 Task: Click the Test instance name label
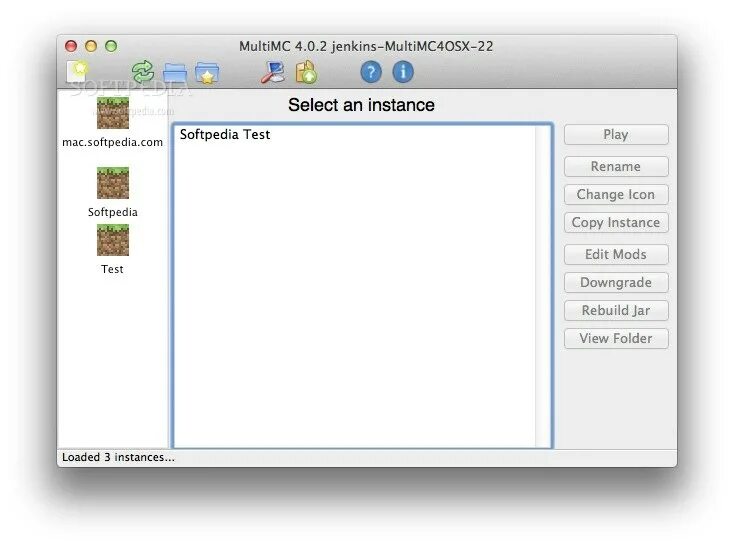[x=112, y=269]
